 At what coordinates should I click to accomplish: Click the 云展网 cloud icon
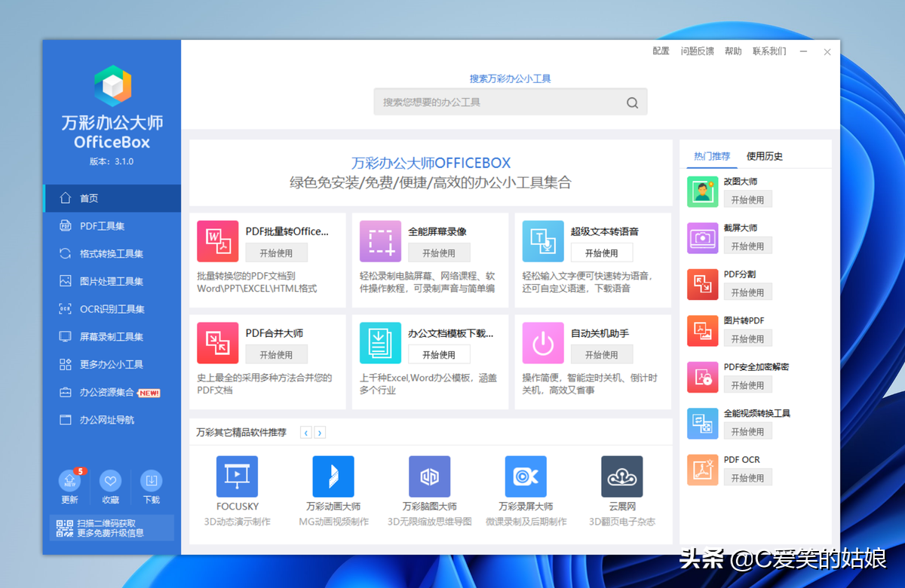tap(622, 476)
